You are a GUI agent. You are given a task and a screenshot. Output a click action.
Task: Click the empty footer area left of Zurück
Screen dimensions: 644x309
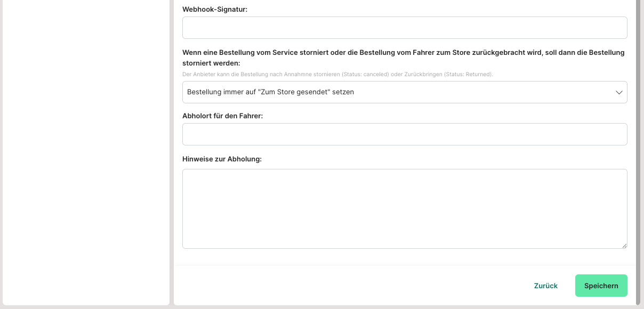[x=347, y=286]
